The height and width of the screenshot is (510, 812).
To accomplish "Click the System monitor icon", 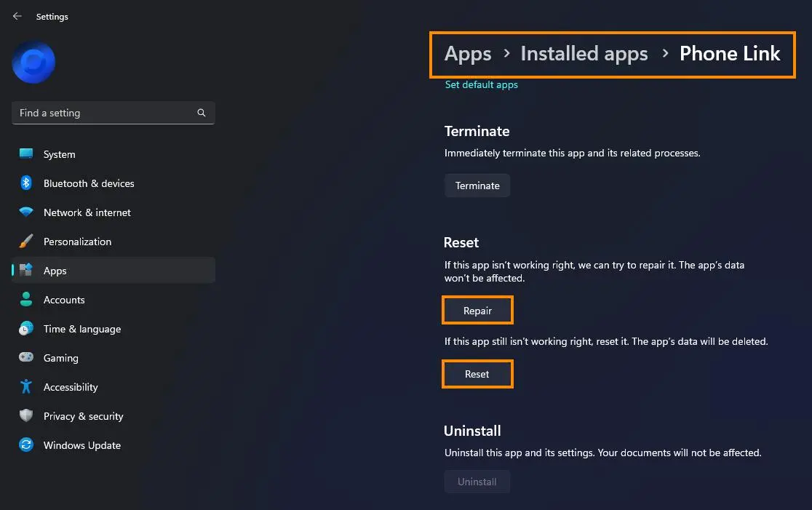I will click(26, 154).
